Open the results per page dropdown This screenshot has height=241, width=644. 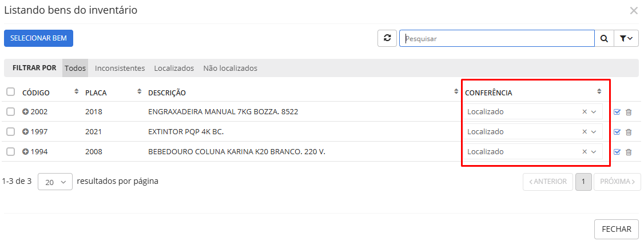click(x=55, y=182)
